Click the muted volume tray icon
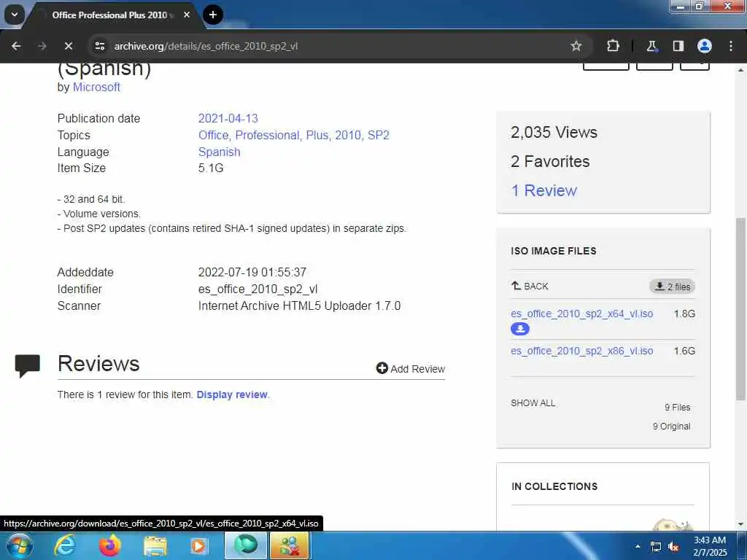747x560 pixels. point(673,547)
